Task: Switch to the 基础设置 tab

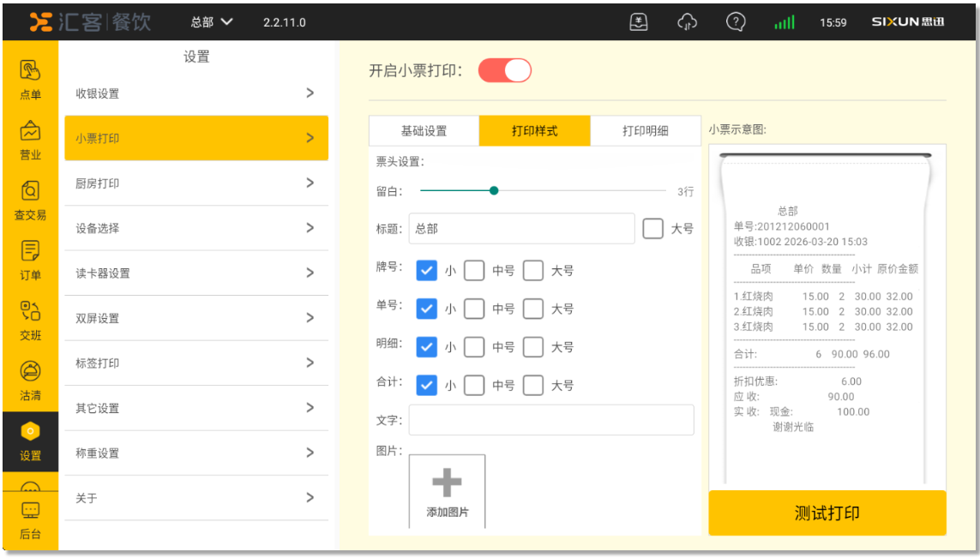Action: (x=424, y=131)
